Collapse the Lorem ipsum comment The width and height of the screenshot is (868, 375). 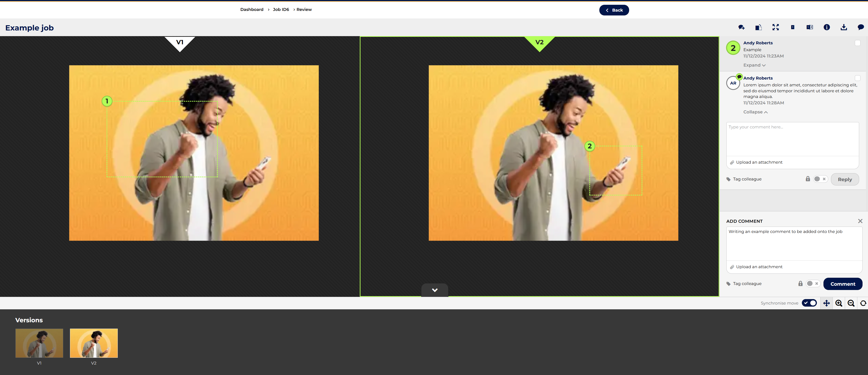[x=755, y=112]
